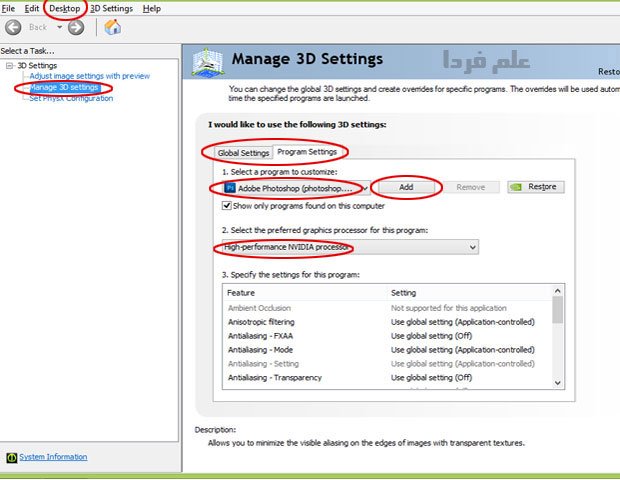Screen dimensions: 620x480
Task: Collapse the 3D Settings tree node
Action: pyautogui.click(x=10, y=65)
